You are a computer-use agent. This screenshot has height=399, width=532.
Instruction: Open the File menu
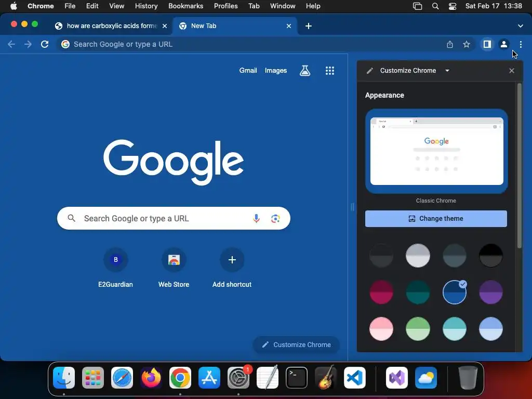click(x=70, y=6)
